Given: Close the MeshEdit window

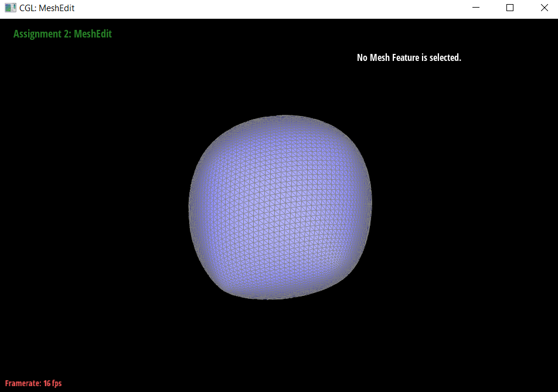Looking at the screenshot, I should (x=544, y=8).
